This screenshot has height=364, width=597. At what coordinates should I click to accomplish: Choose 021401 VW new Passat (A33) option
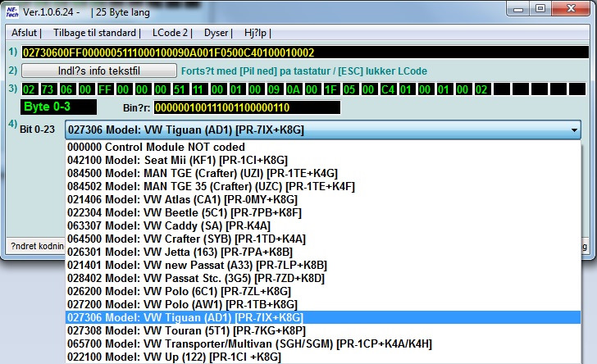tap(323, 266)
